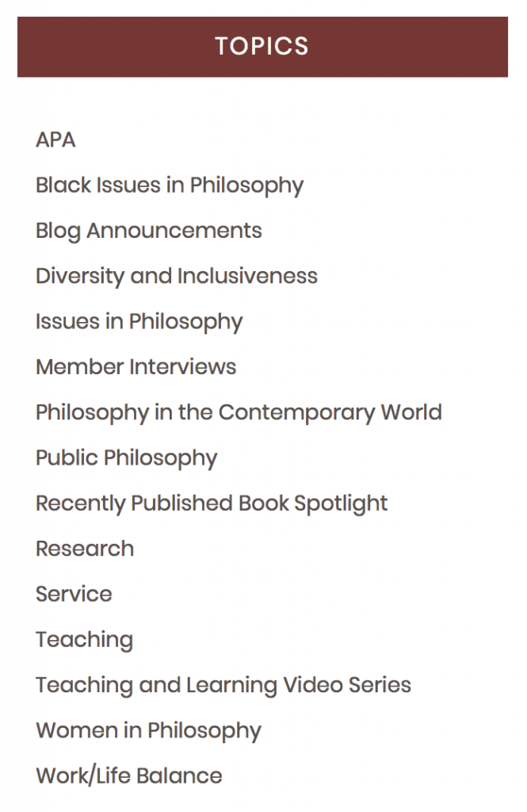The width and height of the screenshot is (527, 812).
Task: Open the Research topic
Action: (x=84, y=548)
